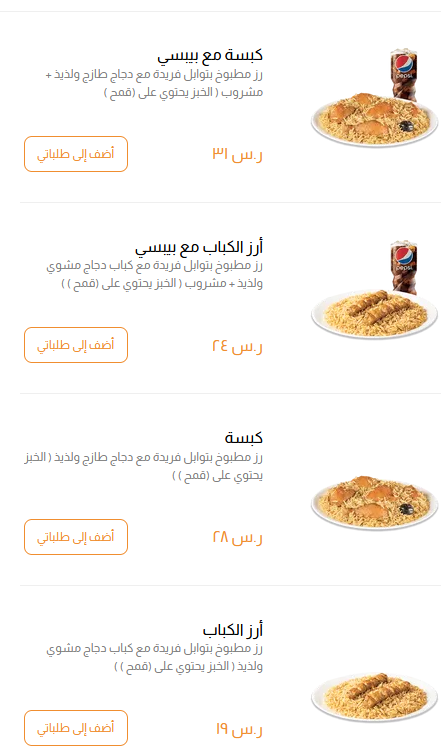
Task: Click أضف إلى طلباتي for plain كبسة
Action: [76, 536]
